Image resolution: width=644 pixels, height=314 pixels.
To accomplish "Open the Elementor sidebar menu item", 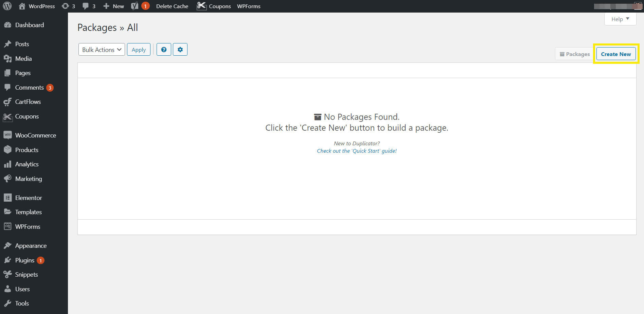I will click(x=29, y=198).
